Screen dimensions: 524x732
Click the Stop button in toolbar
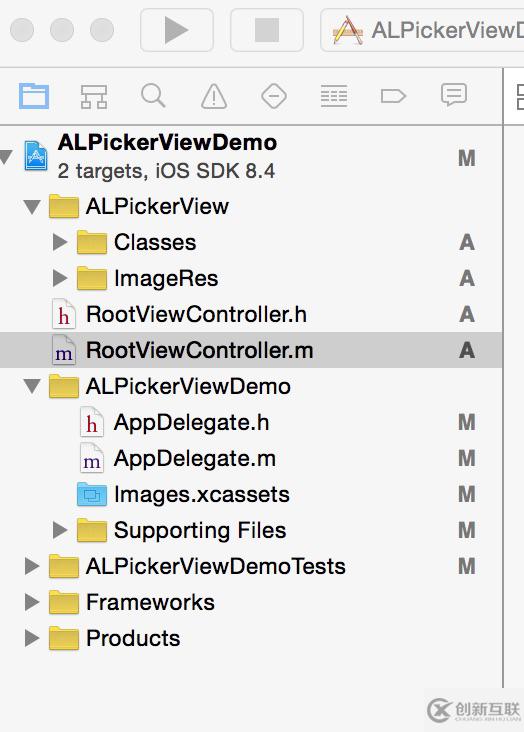click(267, 30)
